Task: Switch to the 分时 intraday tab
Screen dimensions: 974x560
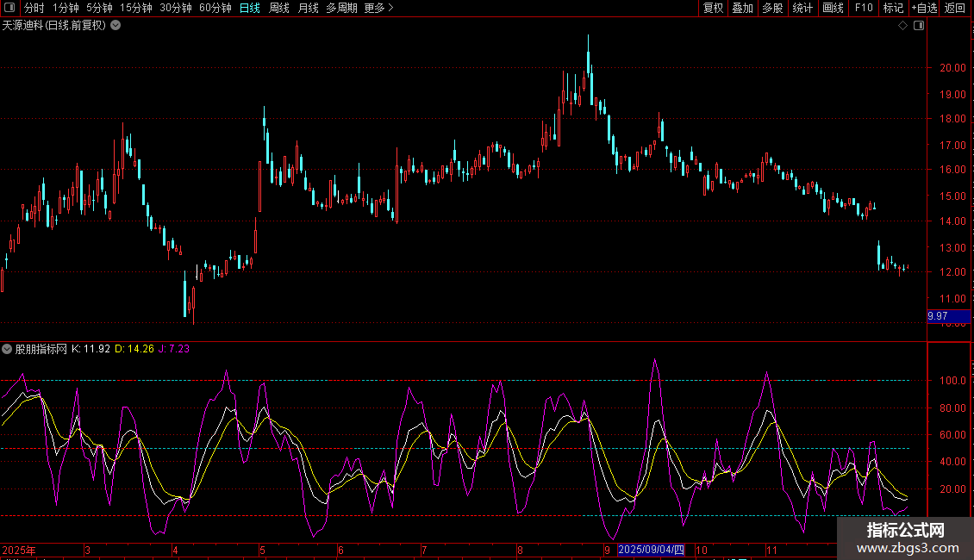Action: pos(34,8)
